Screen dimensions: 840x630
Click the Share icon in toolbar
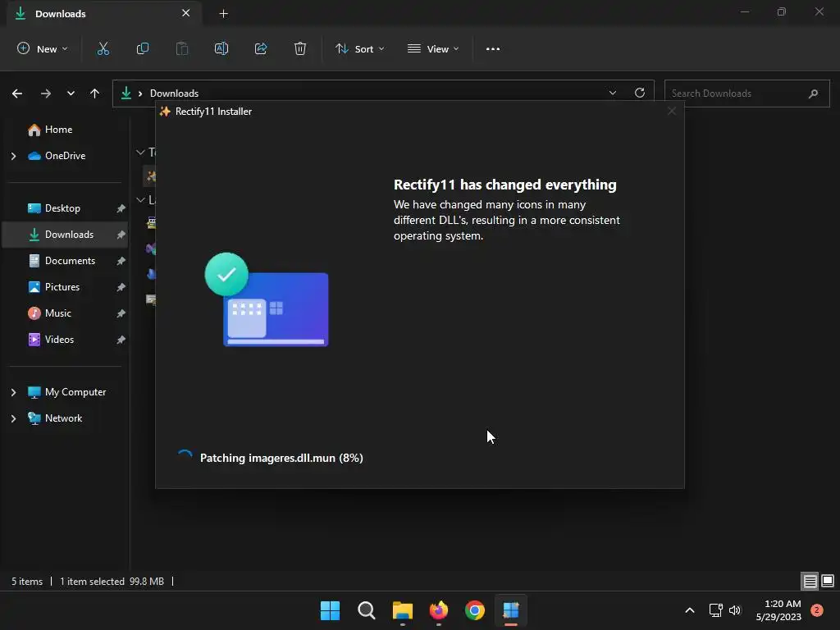click(261, 48)
